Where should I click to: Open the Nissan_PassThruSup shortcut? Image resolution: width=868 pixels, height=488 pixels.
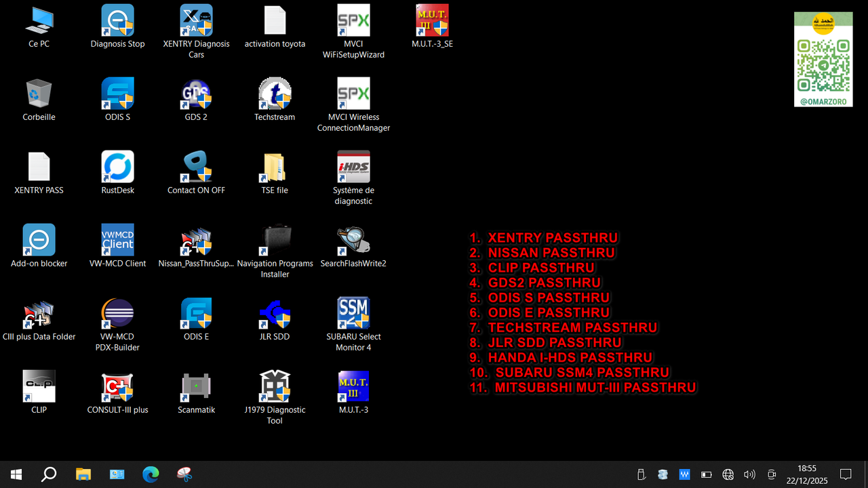pyautogui.click(x=196, y=247)
